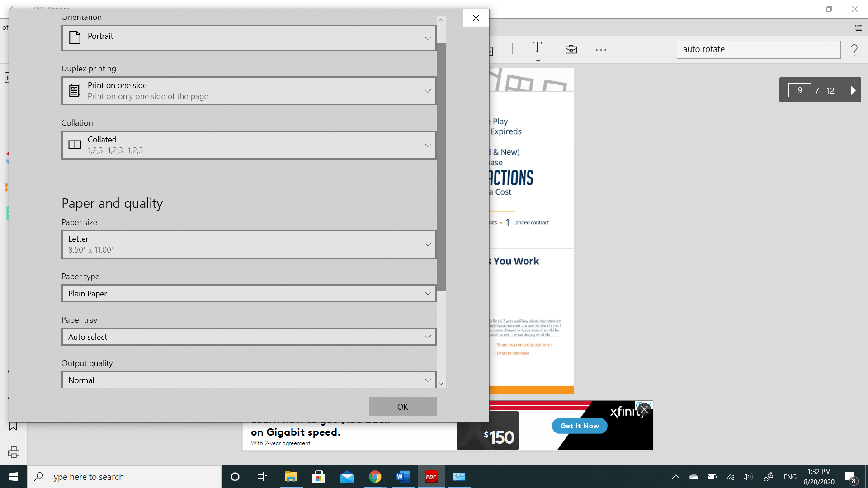Open Microsoft Word from the taskbar
This screenshot has height=488, width=868.
pos(403,476)
